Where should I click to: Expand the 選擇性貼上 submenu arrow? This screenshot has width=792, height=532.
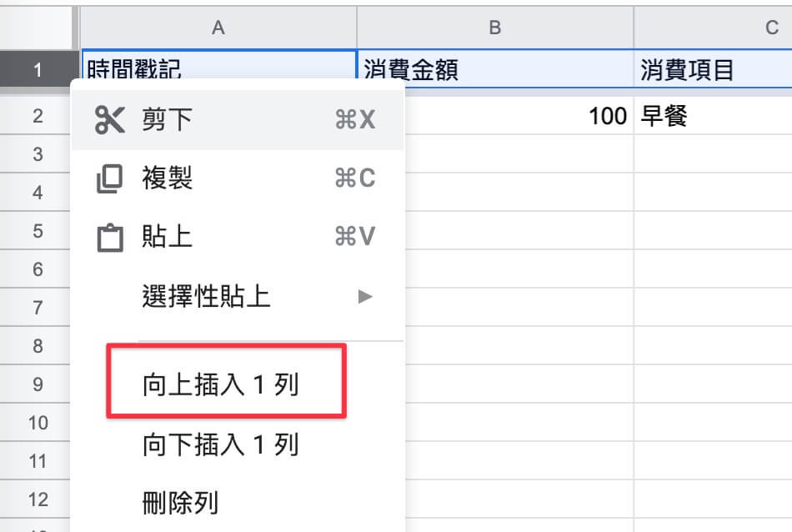pyautogui.click(x=364, y=296)
